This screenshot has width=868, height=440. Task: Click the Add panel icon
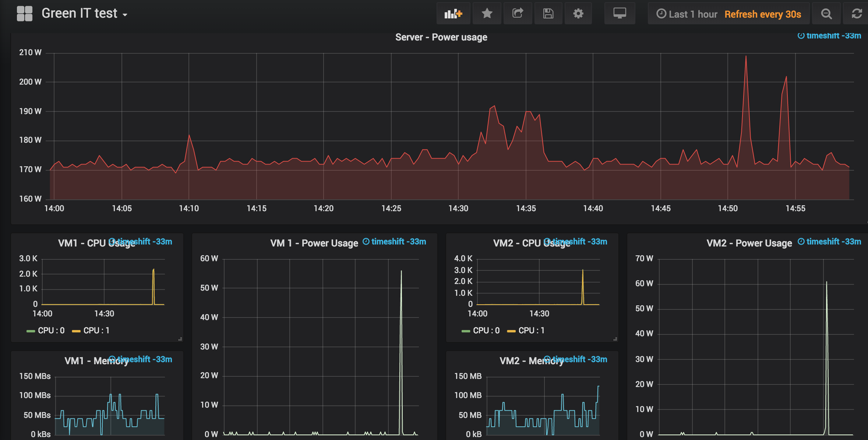453,14
